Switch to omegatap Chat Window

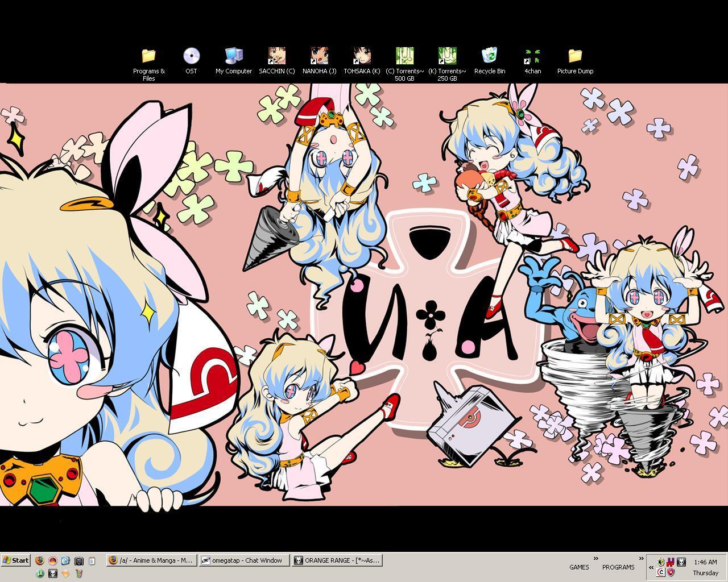coord(245,560)
